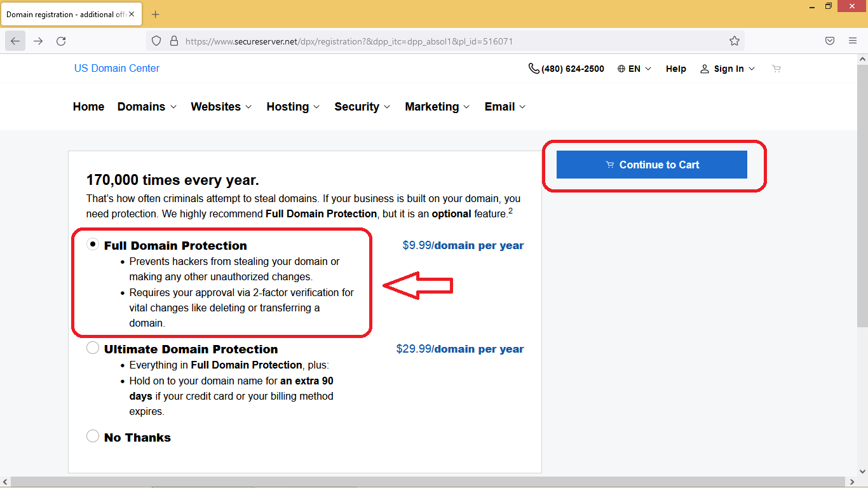Viewport: 868px width, 488px height.
Task: Open the Pocket save icon in toolbar
Action: click(830, 41)
